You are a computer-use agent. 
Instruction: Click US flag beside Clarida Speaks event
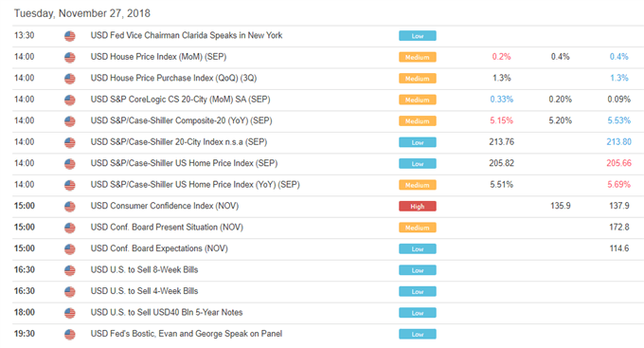point(70,36)
